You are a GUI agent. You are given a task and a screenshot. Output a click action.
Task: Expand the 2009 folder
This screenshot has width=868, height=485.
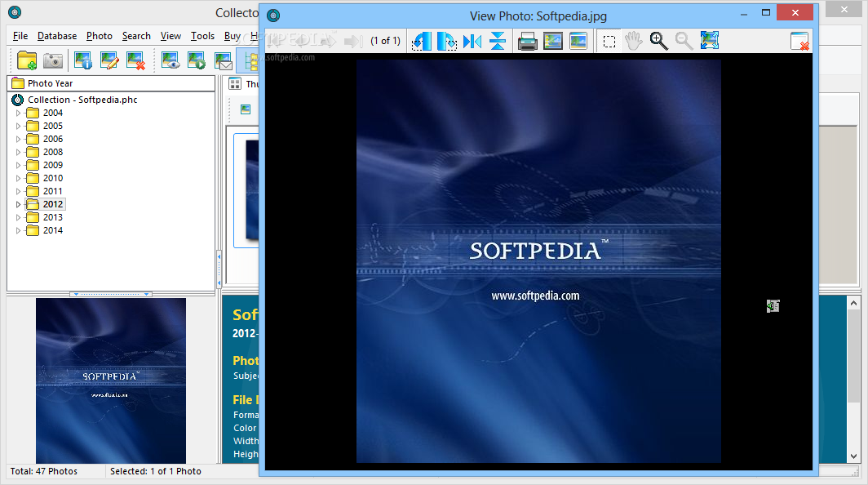click(18, 165)
